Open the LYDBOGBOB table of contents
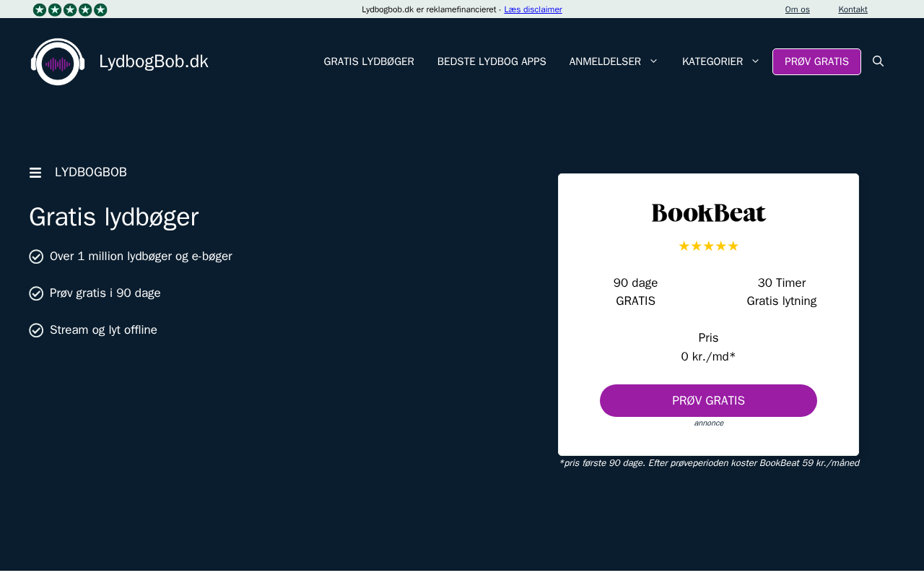The image size is (924, 578). (x=91, y=173)
